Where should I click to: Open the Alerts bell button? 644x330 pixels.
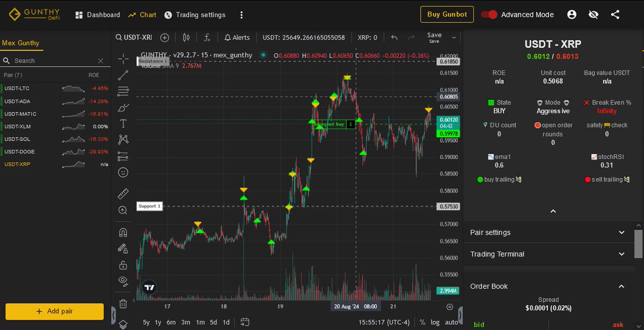(237, 38)
